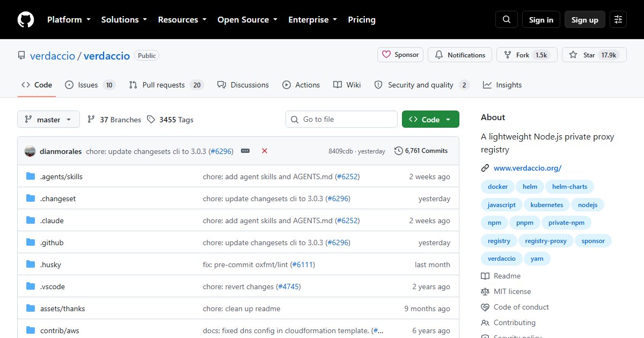Click dianmorales avatar image
Screen dimensions: 644x338
pyautogui.click(x=30, y=151)
